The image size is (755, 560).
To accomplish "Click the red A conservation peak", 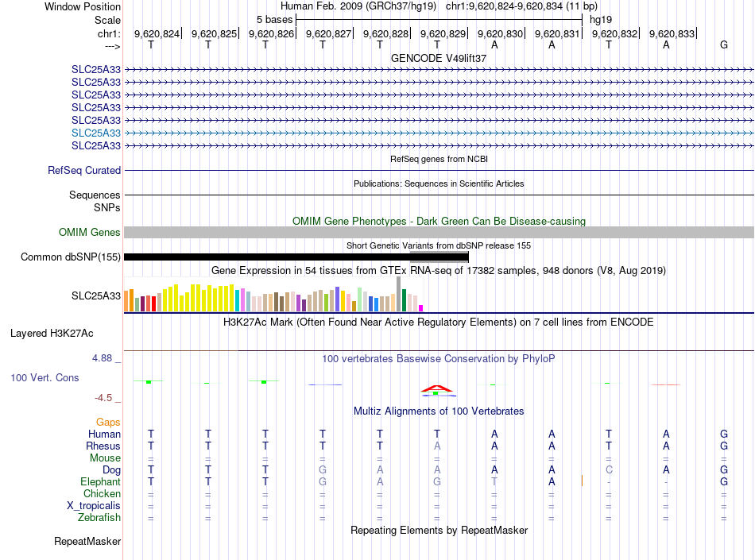I will tap(437, 388).
